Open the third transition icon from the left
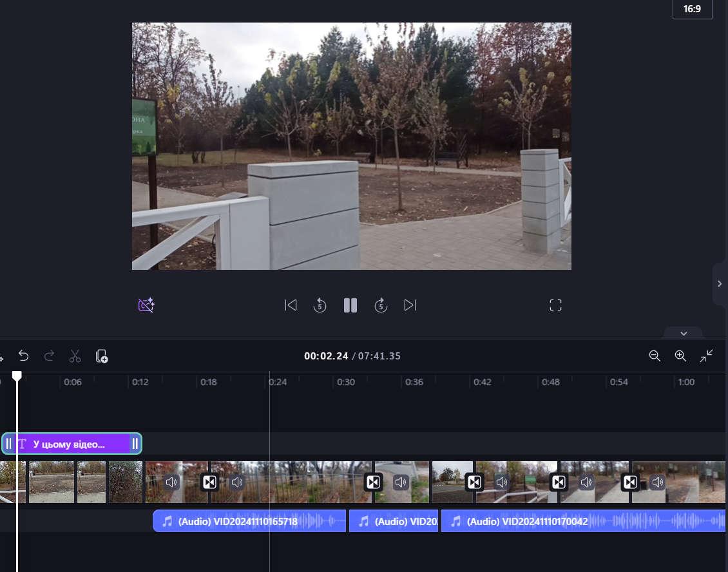The height and width of the screenshot is (572, 728). coord(474,482)
